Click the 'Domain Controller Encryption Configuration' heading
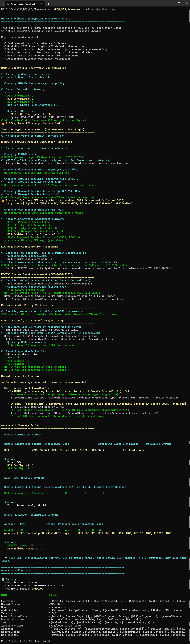The height and width of the screenshot is (644, 190). 34,68
